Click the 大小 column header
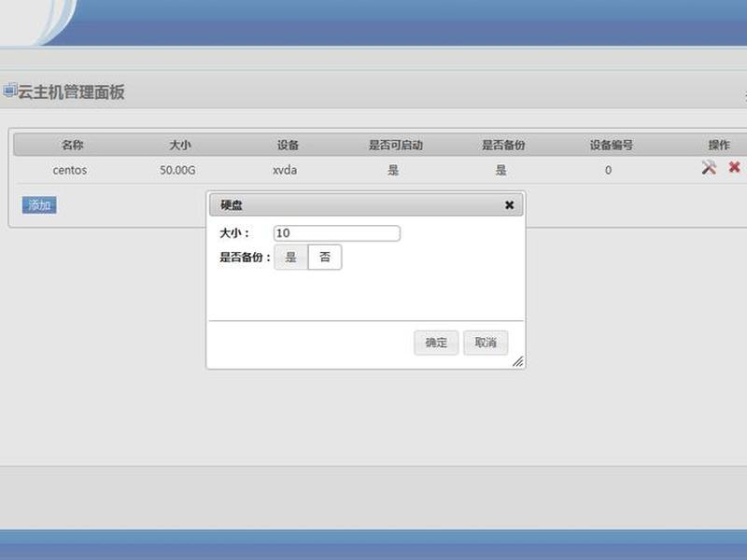This screenshot has width=747, height=560. 180,145
